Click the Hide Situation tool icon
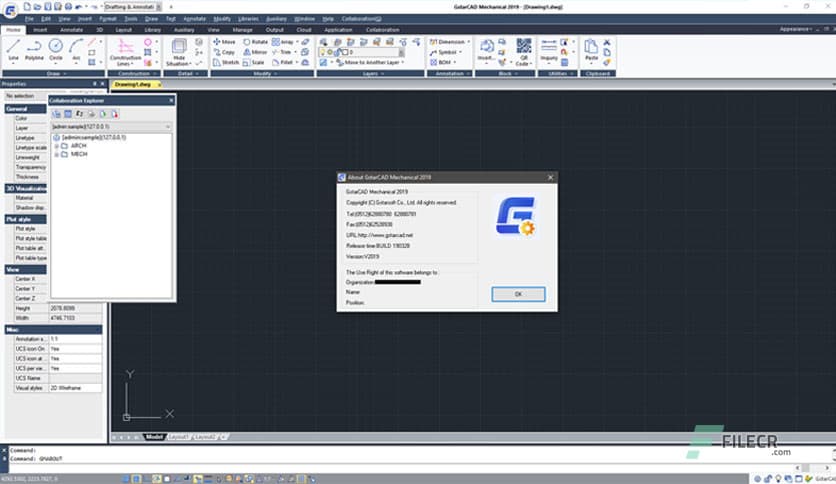 pyautogui.click(x=179, y=52)
